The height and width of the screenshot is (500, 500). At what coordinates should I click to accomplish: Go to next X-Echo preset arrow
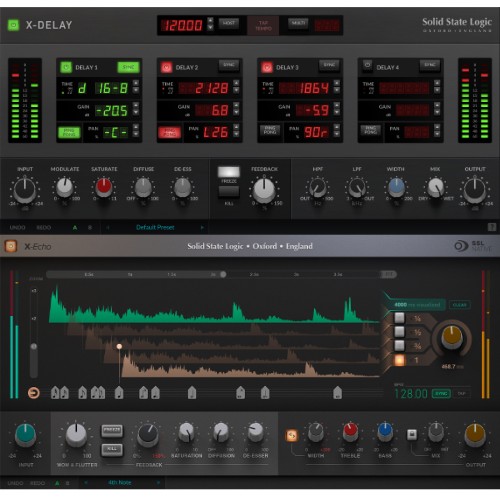pos(158,482)
